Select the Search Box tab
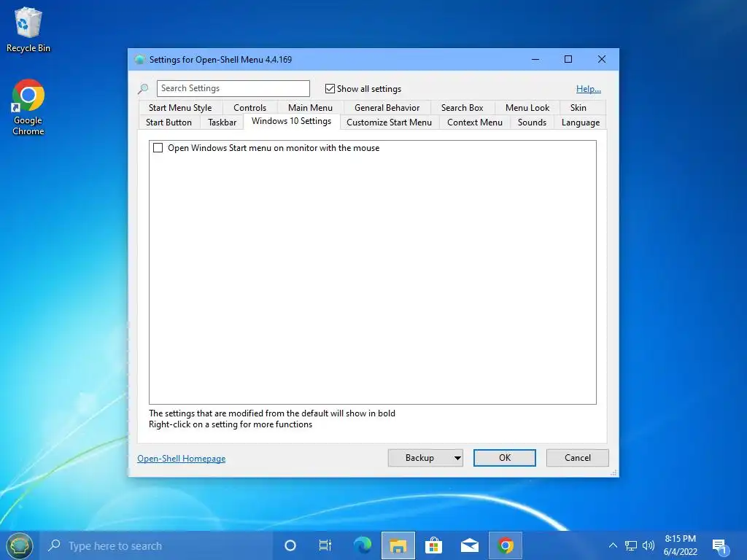The image size is (747, 560). click(462, 108)
